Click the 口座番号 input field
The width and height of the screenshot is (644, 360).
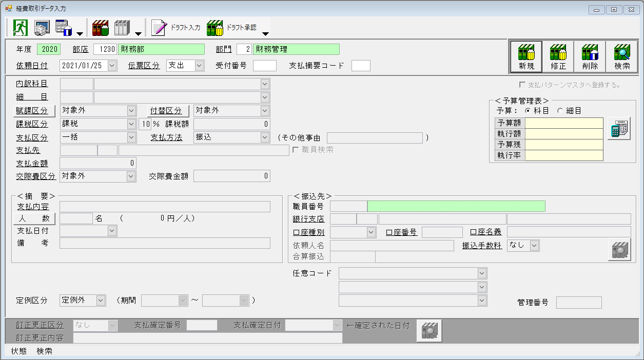[x=442, y=232]
